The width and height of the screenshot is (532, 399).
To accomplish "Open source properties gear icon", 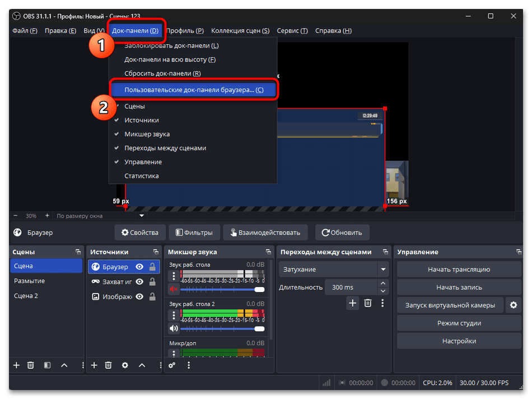I will click(x=125, y=365).
